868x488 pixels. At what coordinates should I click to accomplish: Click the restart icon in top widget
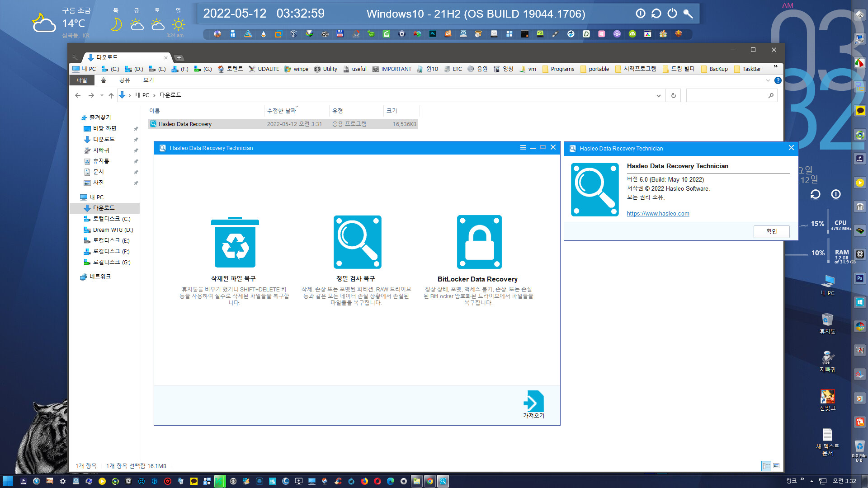pos(656,14)
